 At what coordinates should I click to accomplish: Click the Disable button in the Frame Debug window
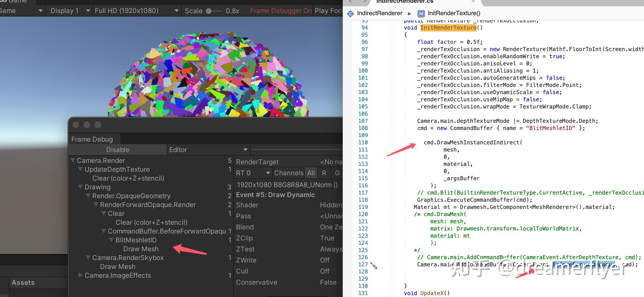pos(118,150)
